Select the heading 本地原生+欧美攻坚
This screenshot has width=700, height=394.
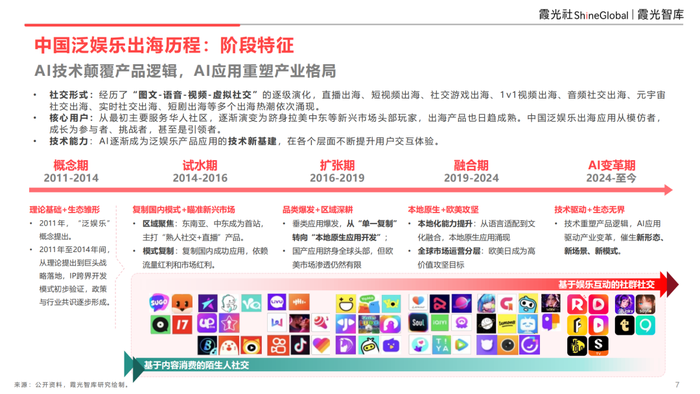[x=443, y=209]
